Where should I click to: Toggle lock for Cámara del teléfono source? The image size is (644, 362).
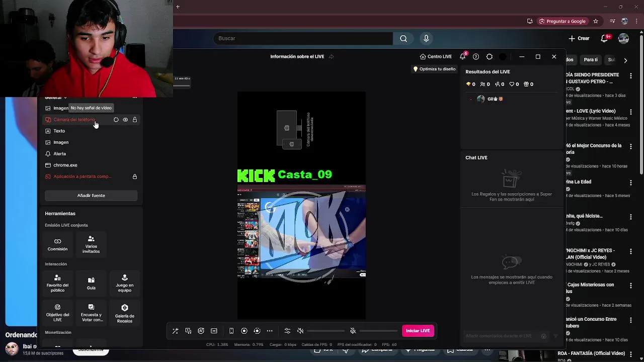(x=135, y=120)
